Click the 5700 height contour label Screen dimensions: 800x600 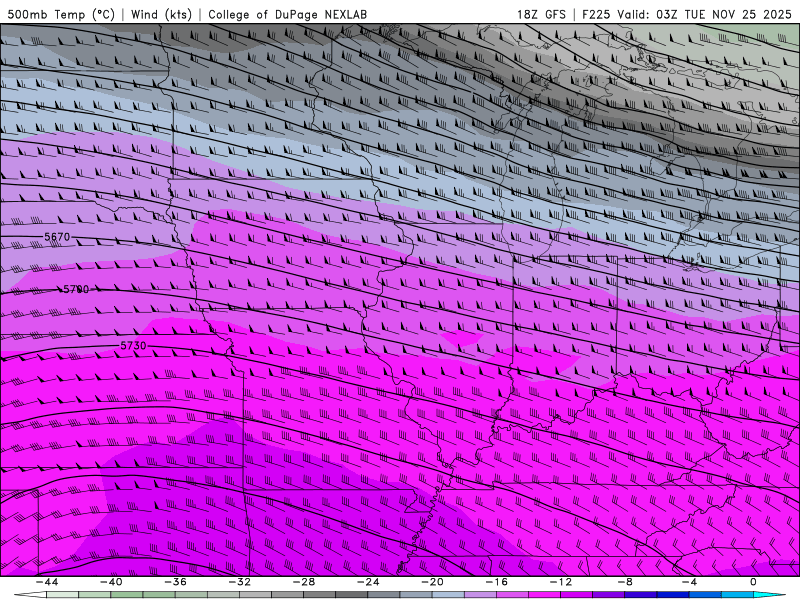[76, 289]
